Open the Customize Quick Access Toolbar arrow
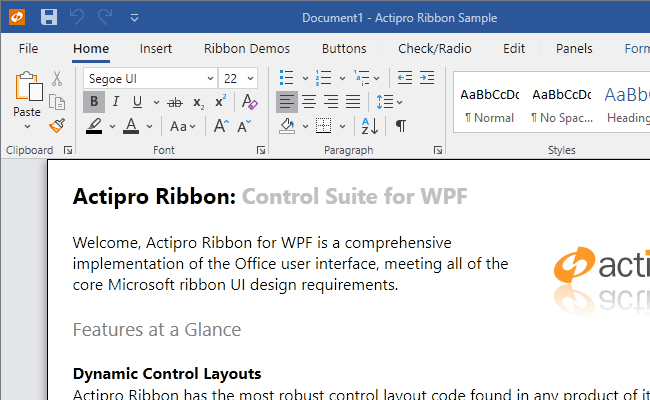The height and width of the screenshot is (400, 650). coord(134,18)
